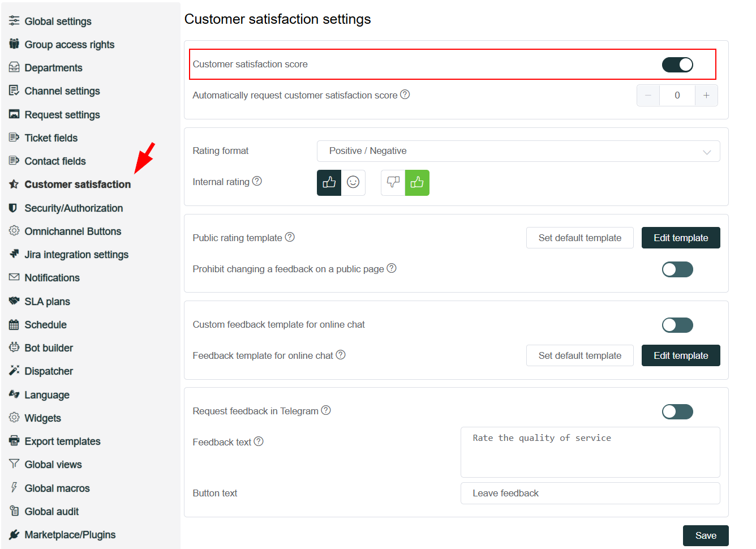The height and width of the screenshot is (549, 756).
Task: Open help for Request feedback in Telegram
Action: pyautogui.click(x=326, y=410)
